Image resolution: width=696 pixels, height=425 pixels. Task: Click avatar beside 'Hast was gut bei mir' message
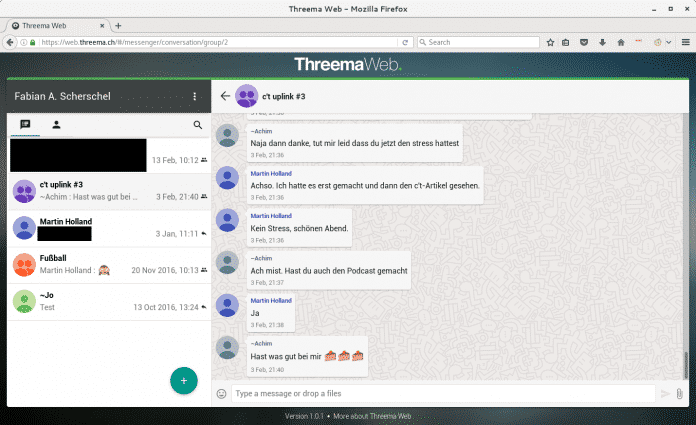pos(227,348)
